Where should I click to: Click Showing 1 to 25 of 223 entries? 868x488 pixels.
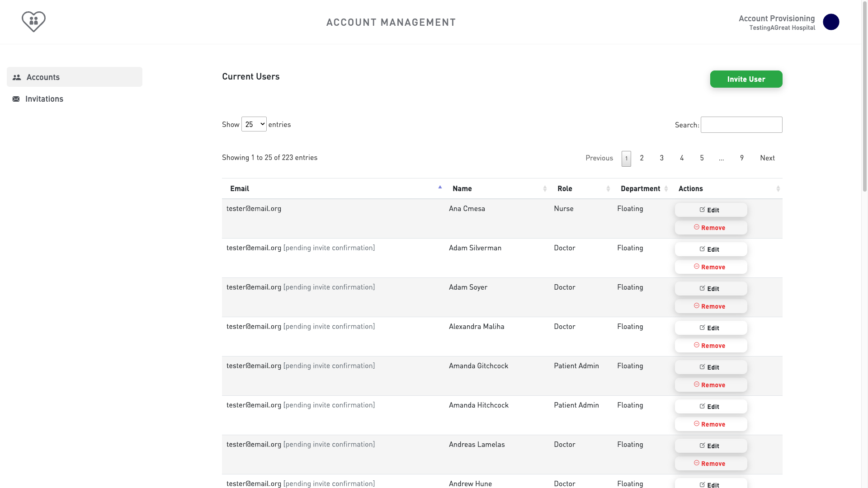coord(269,158)
